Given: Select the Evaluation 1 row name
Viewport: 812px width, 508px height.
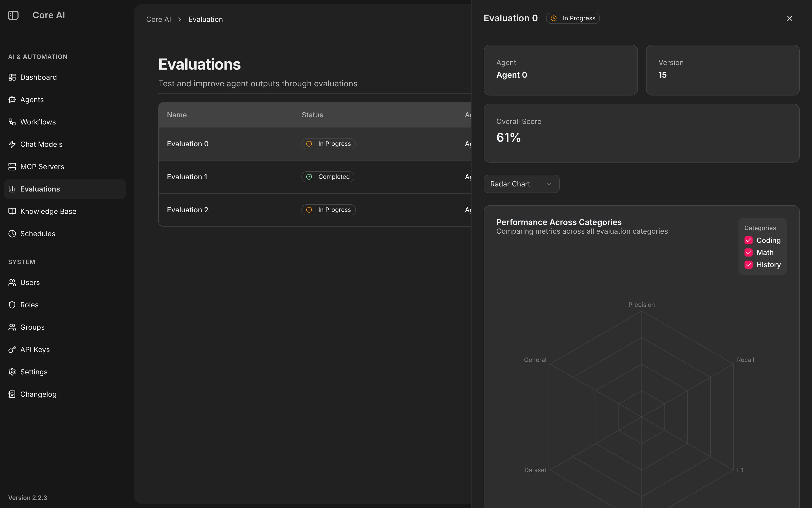Looking at the screenshot, I should (187, 177).
